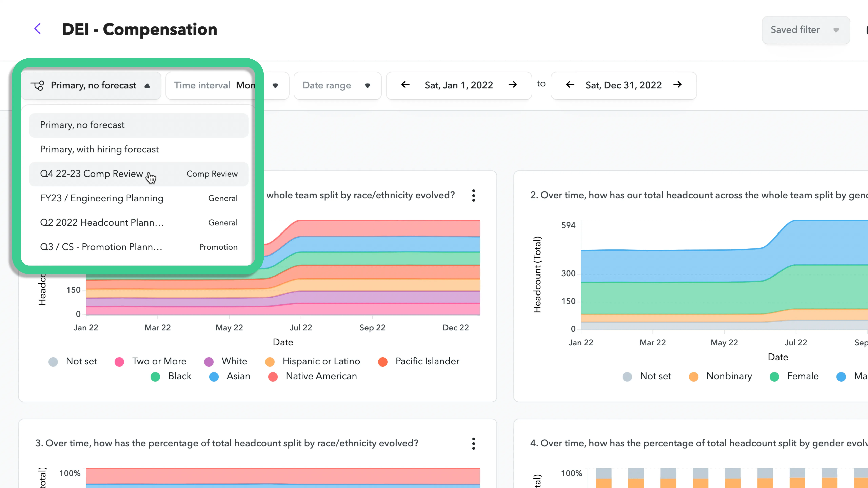Click the scenario branch icon
Image resolution: width=868 pixels, height=488 pixels.
(37, 86)
